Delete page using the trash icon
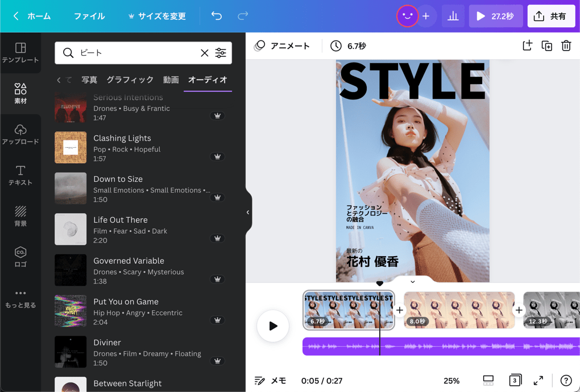The height and width of the screenshot is (392, 580). 566,46
